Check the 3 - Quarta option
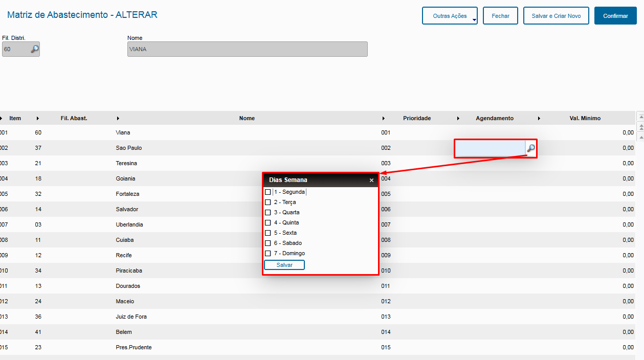 point(268,213)
